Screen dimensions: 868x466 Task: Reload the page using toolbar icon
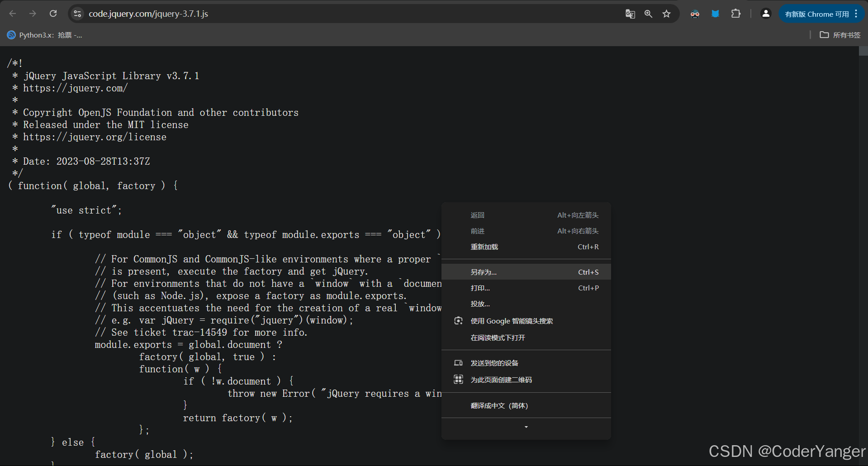tap(53, 14)
